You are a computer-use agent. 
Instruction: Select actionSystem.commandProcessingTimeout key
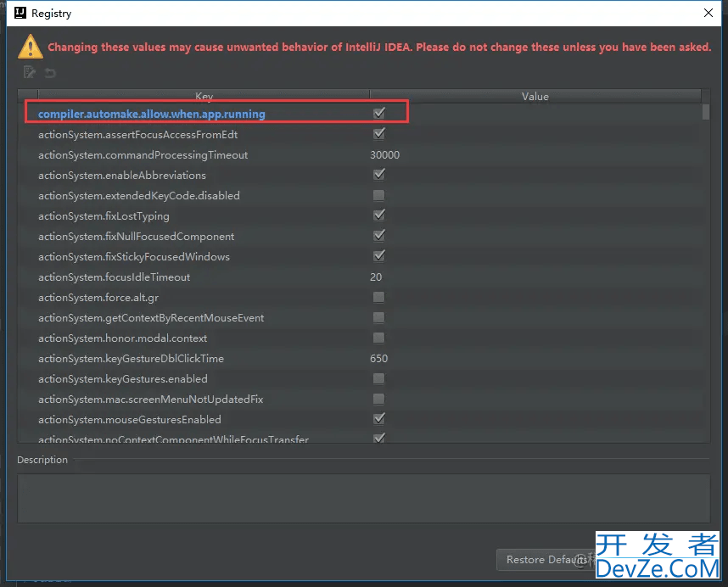click(143, 155)
